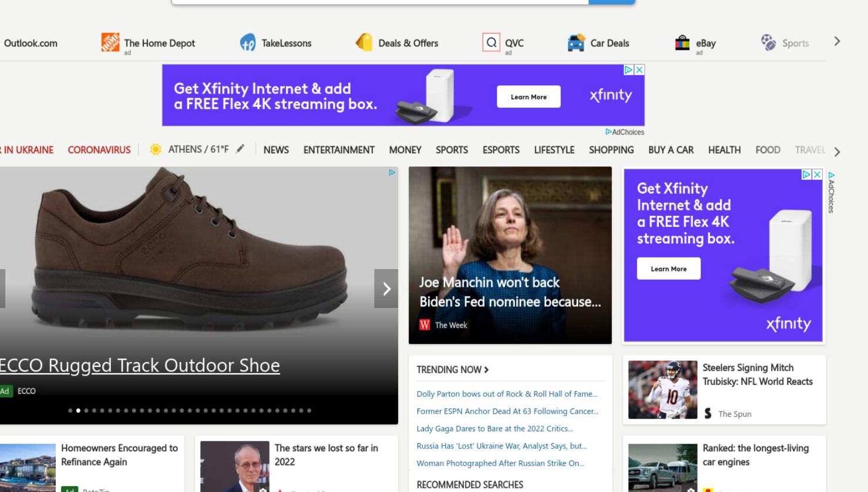Click ad info icon on ECCO shoe slide

[392, 172]
